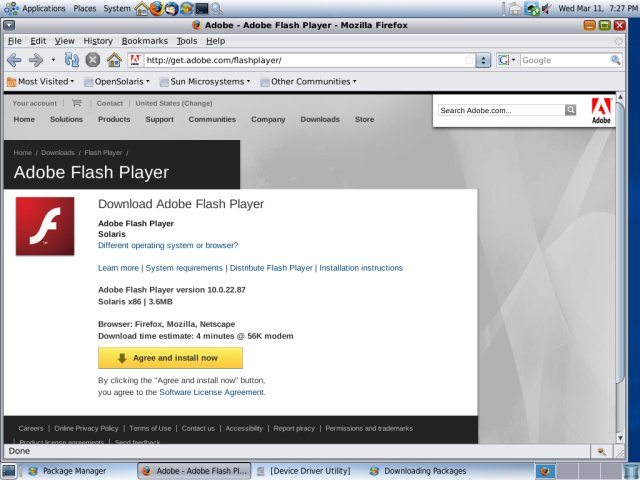Viewport: 640px width, 480px height.
Task: Open the Learn more link
Action: point(118,268)
